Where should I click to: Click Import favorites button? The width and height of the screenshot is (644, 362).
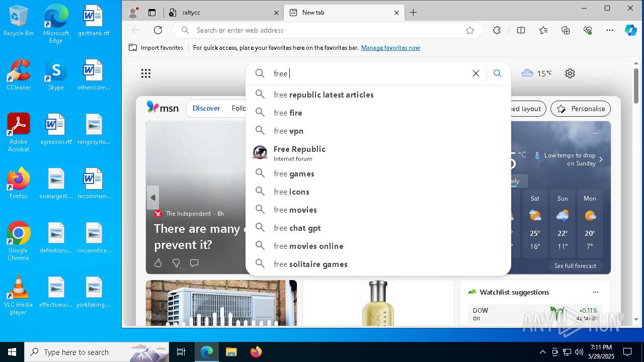click(x=156, y=48)
